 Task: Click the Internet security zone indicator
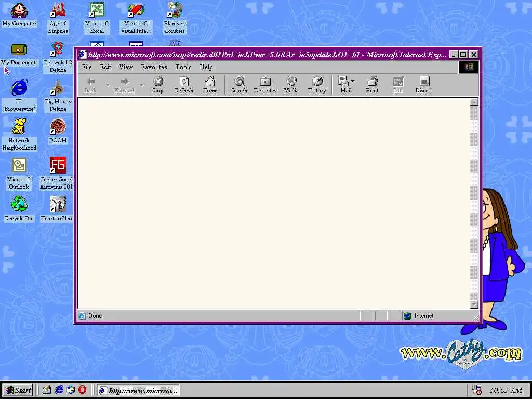440,316
